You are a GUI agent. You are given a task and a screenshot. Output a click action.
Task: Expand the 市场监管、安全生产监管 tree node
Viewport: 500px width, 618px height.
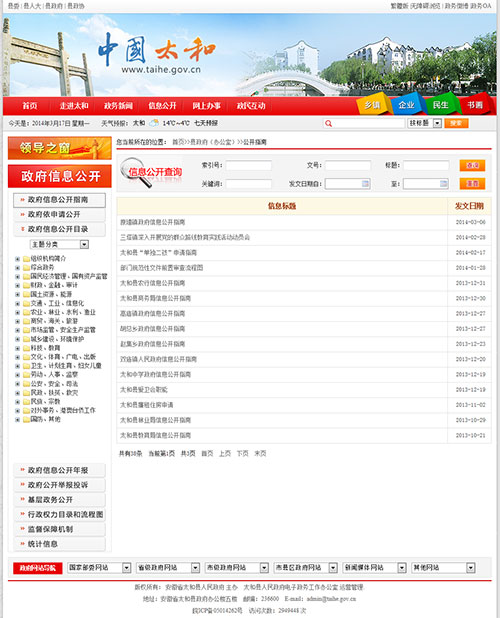point(17,330)
